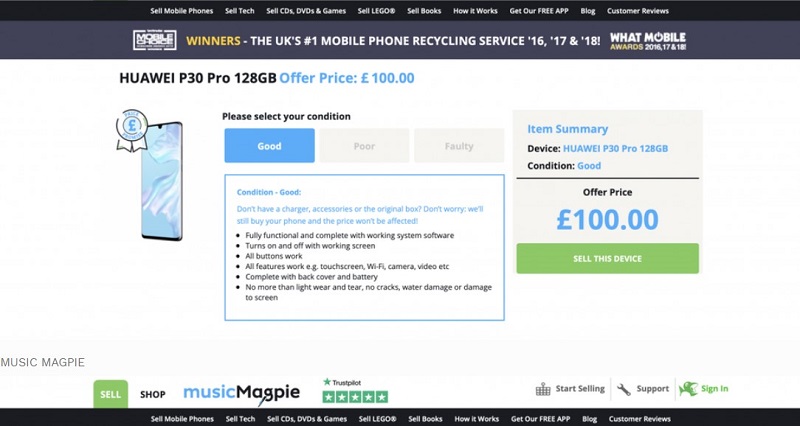Click the What Mobile Awards logo
The height and width of the screenshot is (426, 800).
647,41
